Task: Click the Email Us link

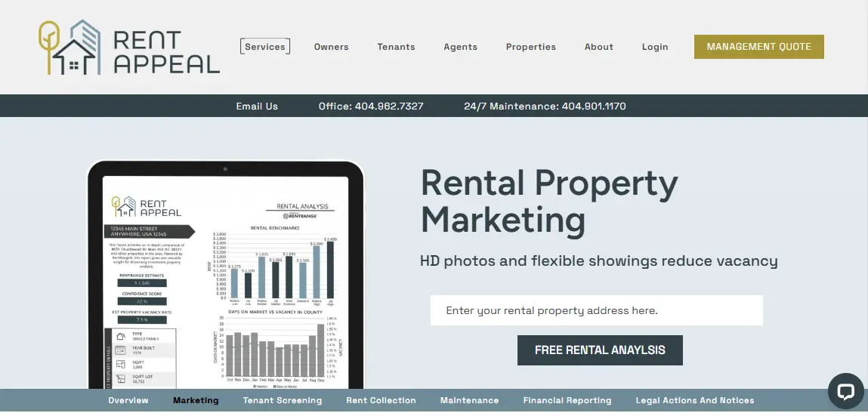Action: tap(257, 106)
